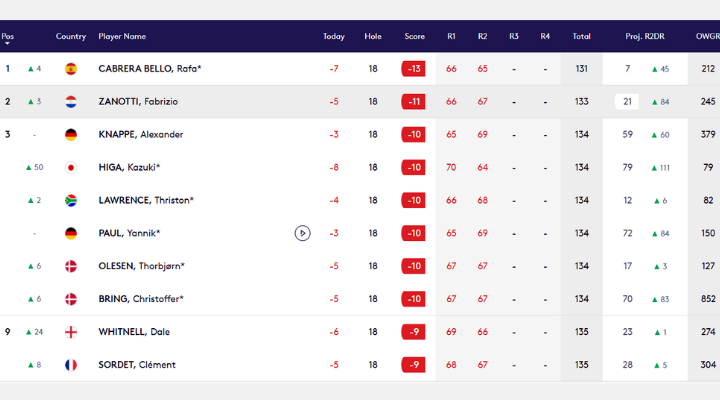This screenshot has width=720, height=400.
Task: Sort leaderboard by Pos column arrow
Action: pyautogui.click(x=7, y=43)
